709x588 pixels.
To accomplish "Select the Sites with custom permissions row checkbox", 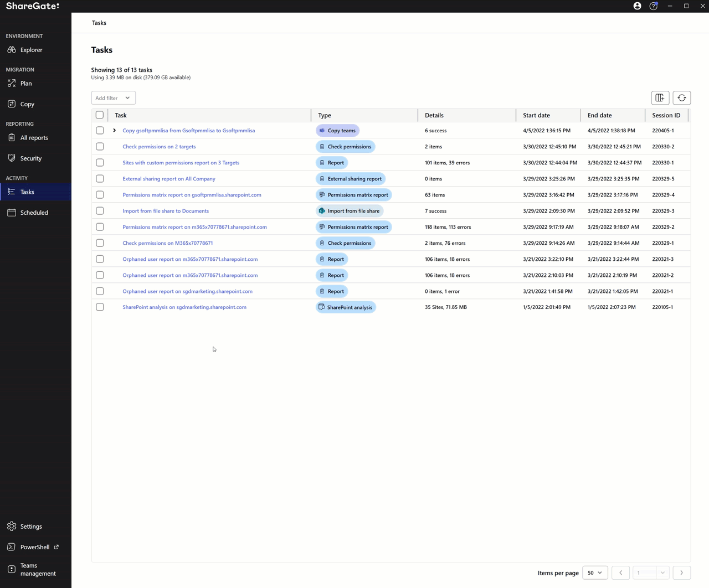I will pyautogui.click(x=100, y=163).
